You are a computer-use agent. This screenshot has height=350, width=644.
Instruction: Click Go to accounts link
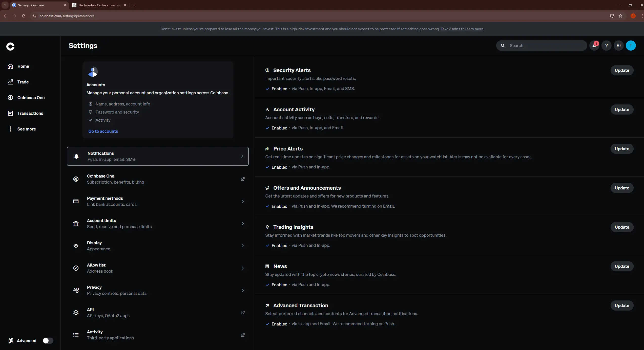(x=103, y=131)
